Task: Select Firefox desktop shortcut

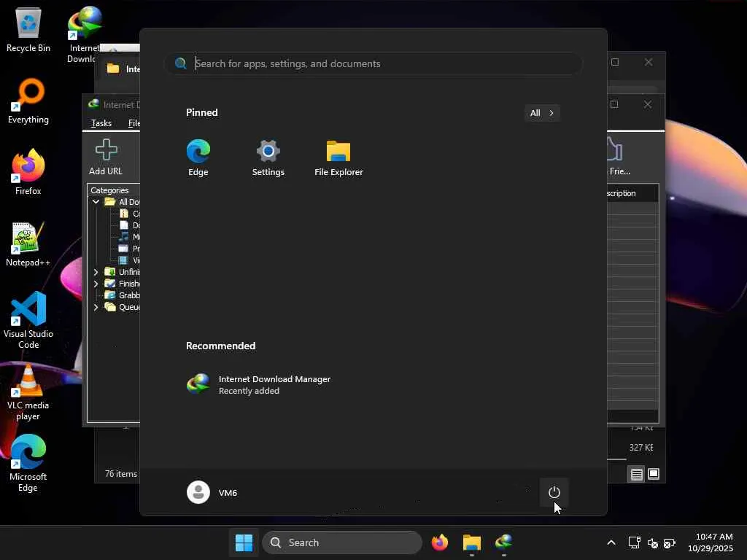Action: 28,172
